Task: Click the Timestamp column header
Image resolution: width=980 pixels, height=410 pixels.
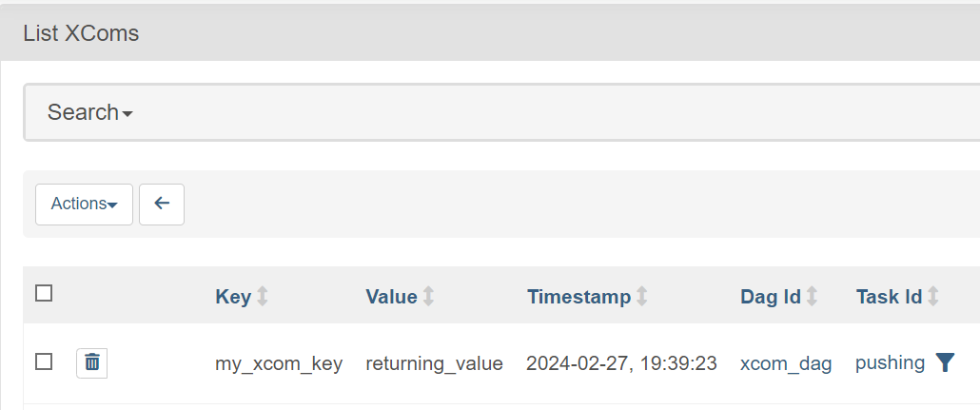Action: (x=578, y=297)
